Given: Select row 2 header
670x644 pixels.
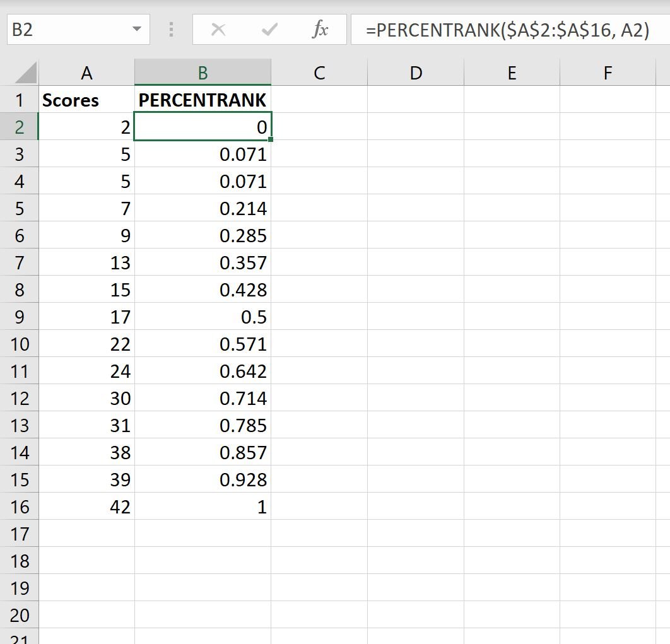Looking at the screenshot, I should pos(19,127).
